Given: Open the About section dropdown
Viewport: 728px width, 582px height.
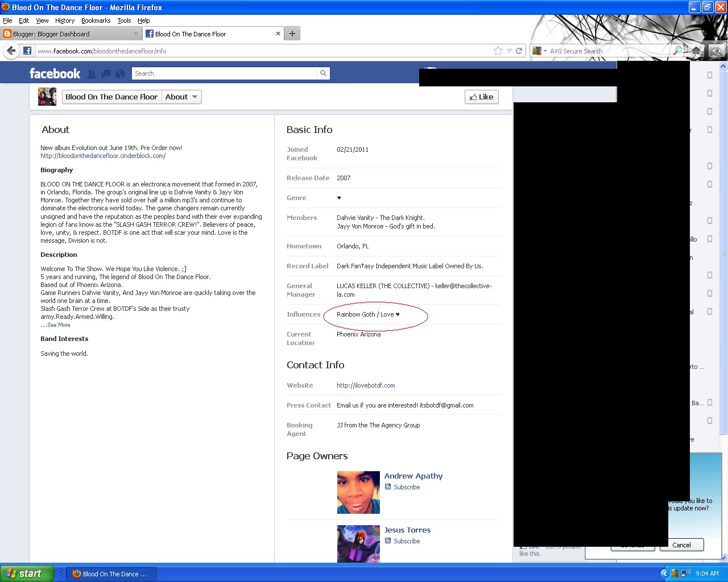Looking at the screenshot, I should (181, 97).
